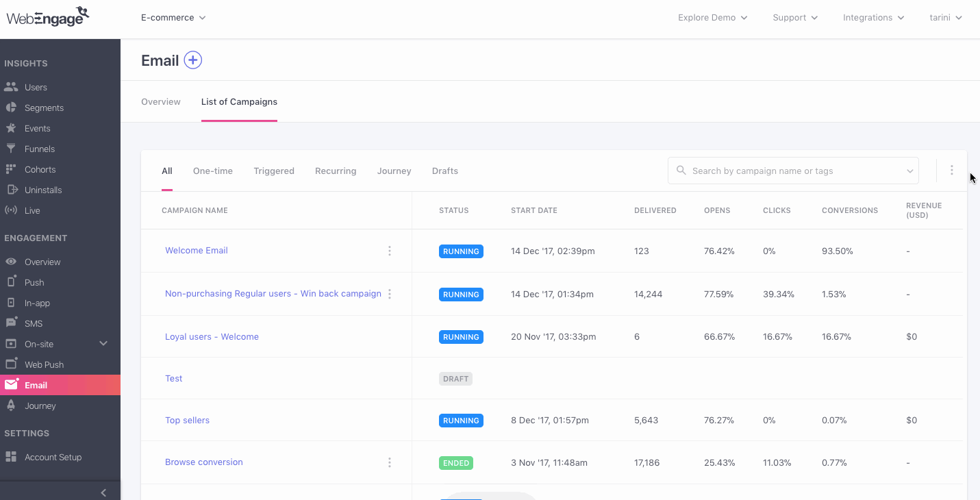
Task: Click the Conversions column header
Action: [850, 210]
